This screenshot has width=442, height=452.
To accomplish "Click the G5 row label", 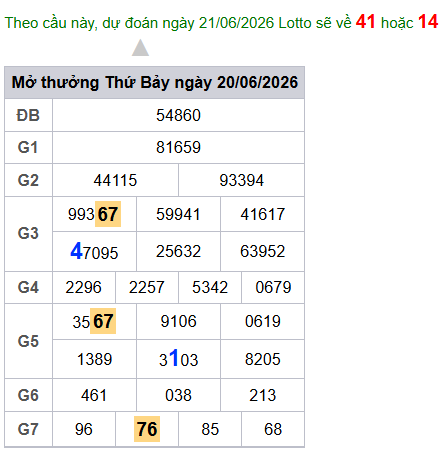I will point(28,341).
